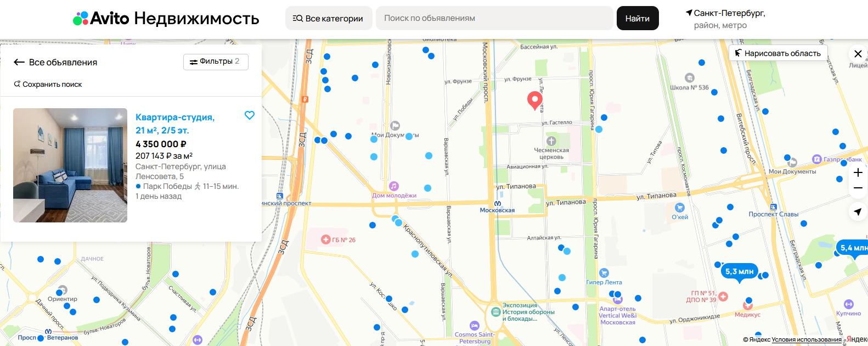
Task: Close the map view
Action: (858, 54)
